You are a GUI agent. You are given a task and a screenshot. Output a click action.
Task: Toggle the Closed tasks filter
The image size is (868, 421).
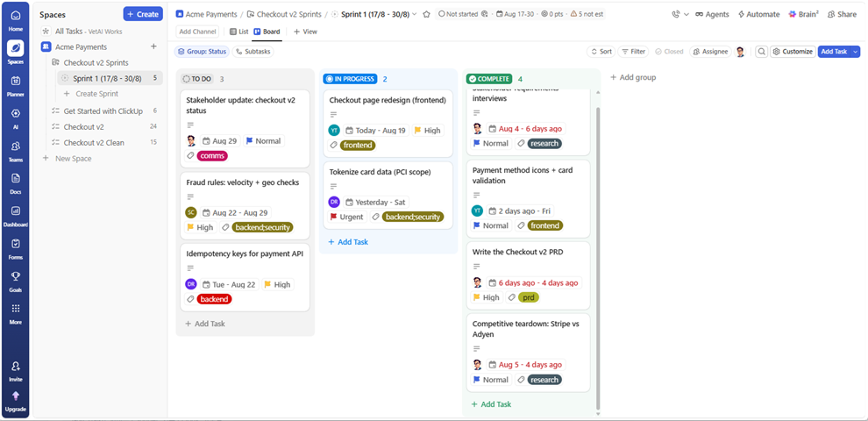669,52
